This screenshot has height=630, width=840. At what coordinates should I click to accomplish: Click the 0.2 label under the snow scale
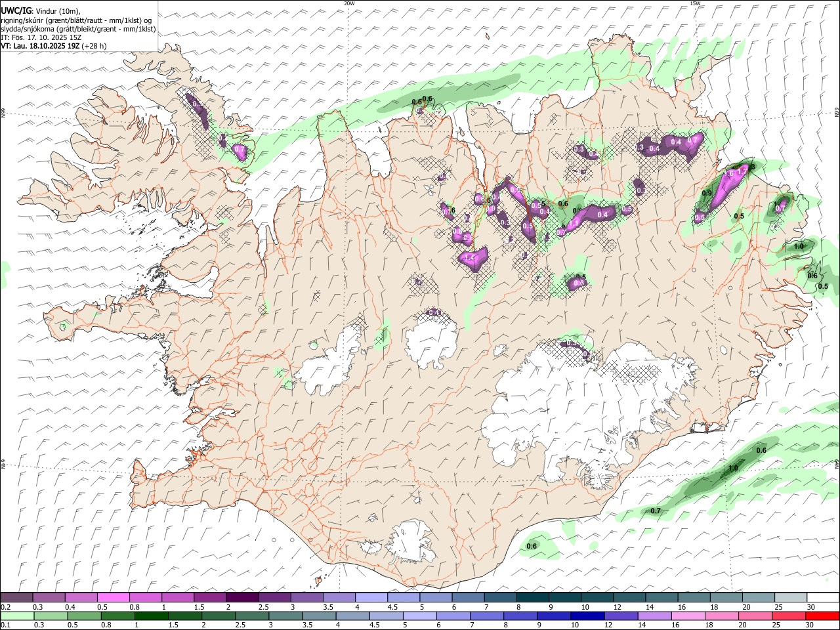click(x=5, y=607)
